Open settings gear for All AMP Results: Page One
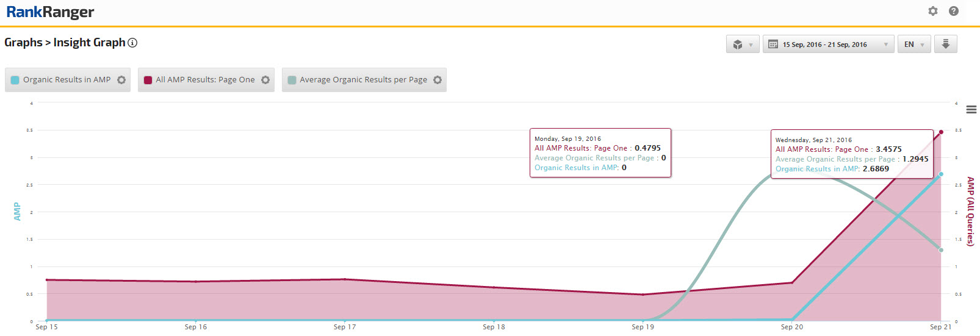Viewport: 980px width, 336px height. point(265,80)
